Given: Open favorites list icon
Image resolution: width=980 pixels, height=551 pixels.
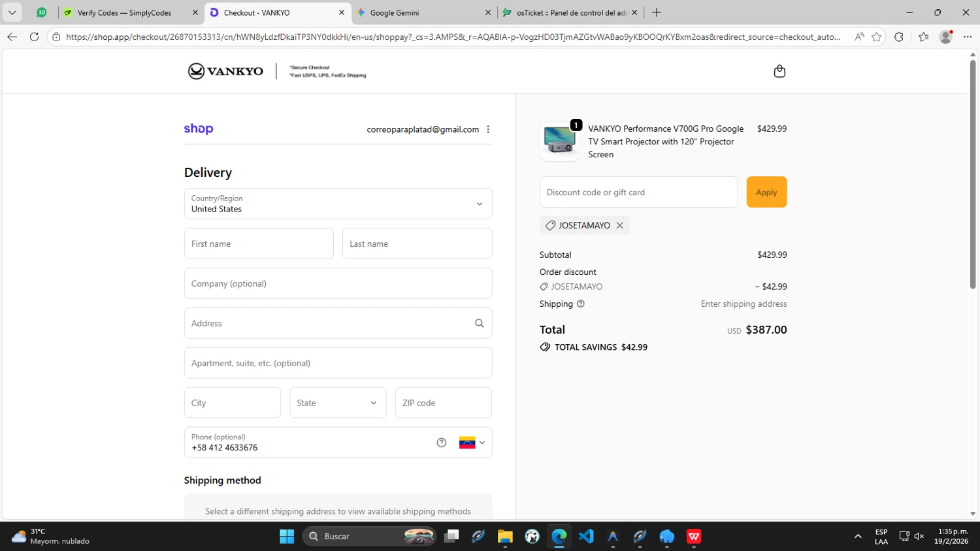Looking at the screenshot, I should (923, 37).
